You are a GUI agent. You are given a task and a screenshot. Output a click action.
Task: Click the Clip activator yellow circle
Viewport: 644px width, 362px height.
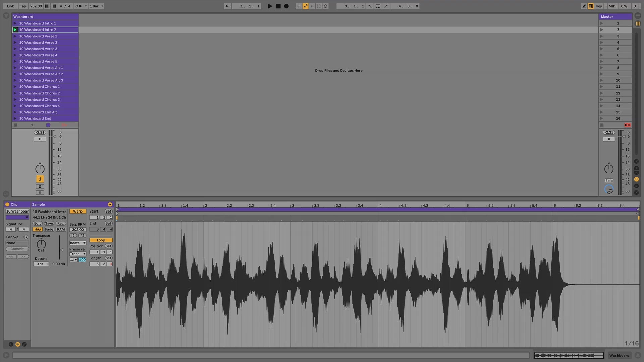coord(7,204)
